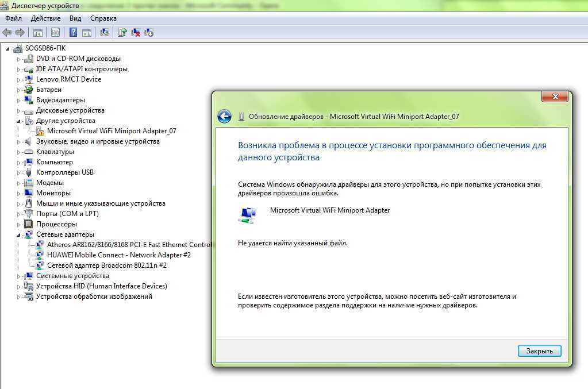
Task: Expand the Устройства обработки изображений node
Action: point(18,297)
